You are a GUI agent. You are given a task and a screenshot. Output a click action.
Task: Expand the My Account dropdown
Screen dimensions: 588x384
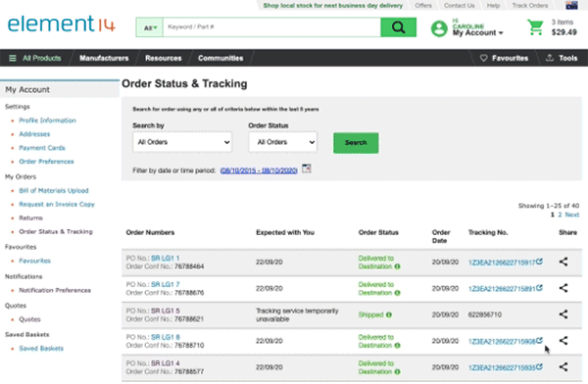click(x=477, y=33)
